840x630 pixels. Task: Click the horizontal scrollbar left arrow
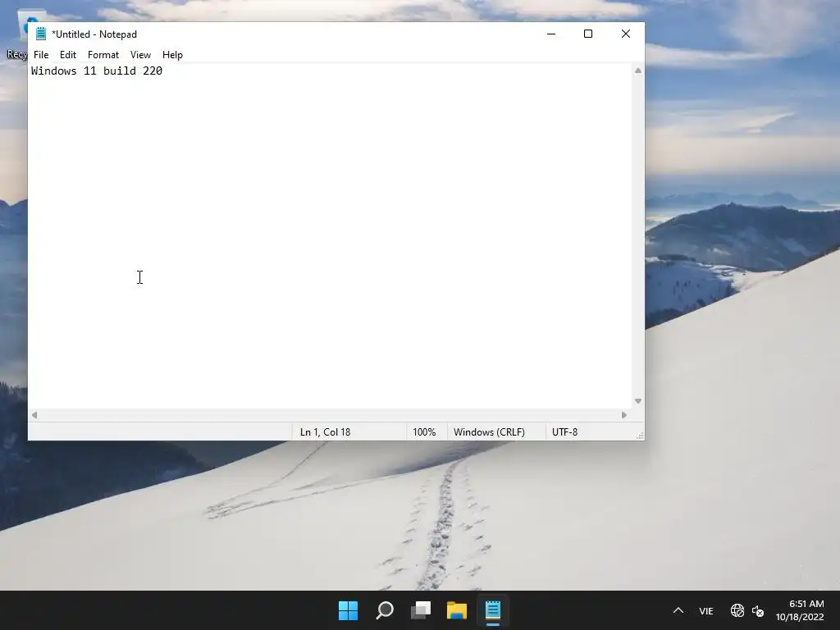34,414
